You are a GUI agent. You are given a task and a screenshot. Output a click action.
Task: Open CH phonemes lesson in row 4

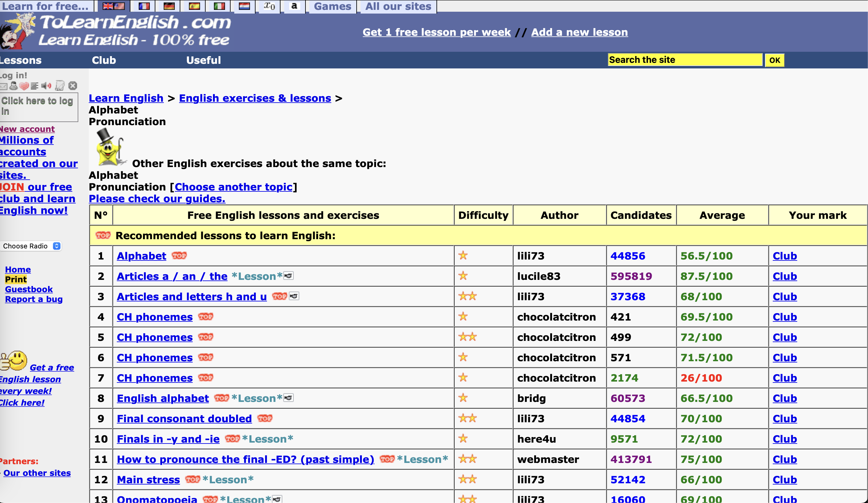(155, 317)
